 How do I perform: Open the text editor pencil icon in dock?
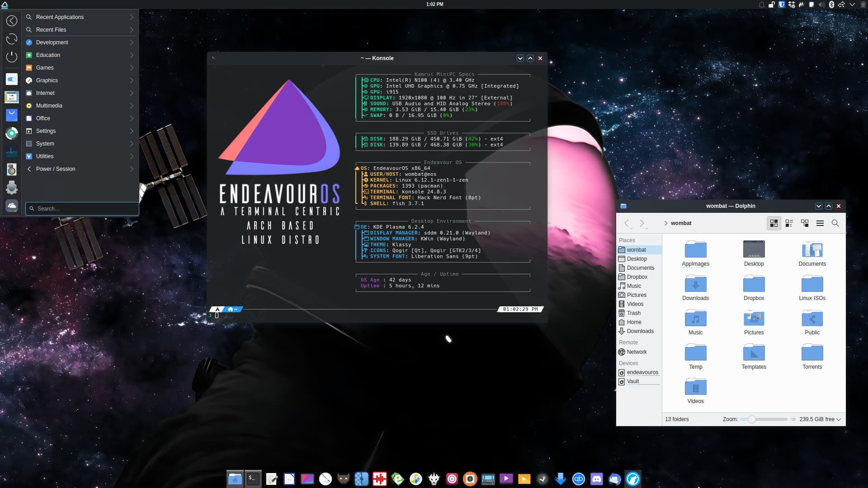271,479
